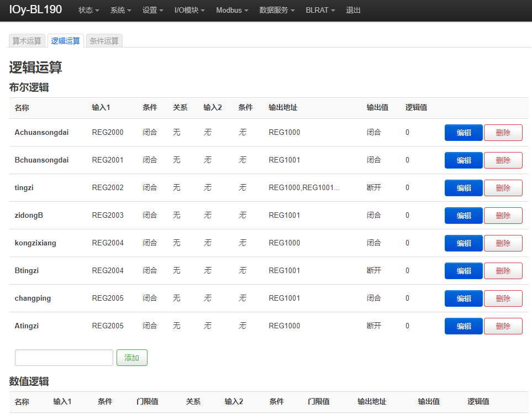The image size is (532, 419).
Task: Switch to the 条件运算 tab
Action: pyautogui.click(x=104, y=41)
